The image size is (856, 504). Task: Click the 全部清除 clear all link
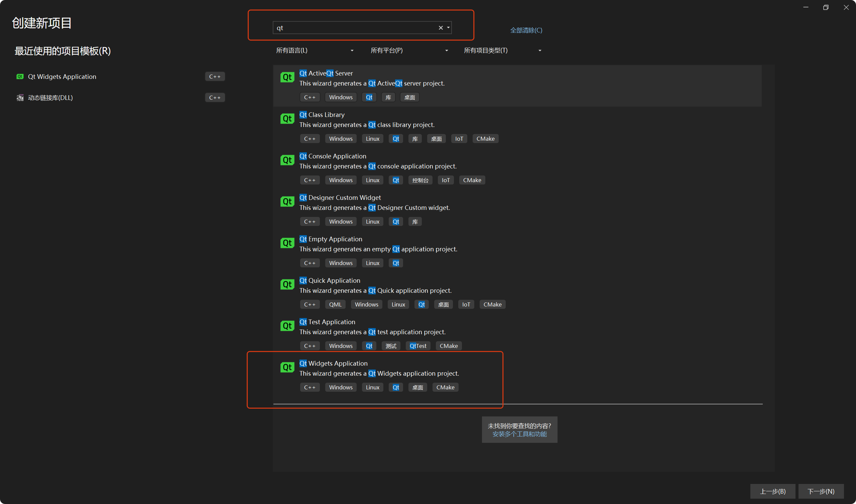point(526,30)
